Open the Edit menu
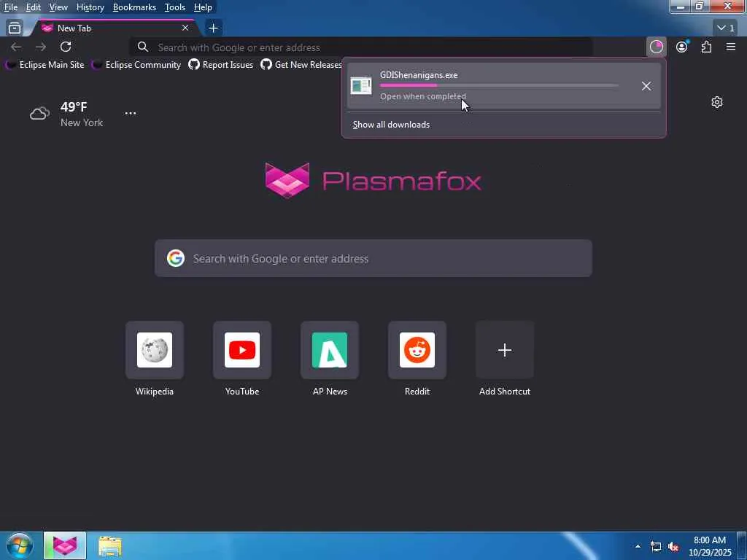This screenshot has width=747, height=560. coord(34,7)
